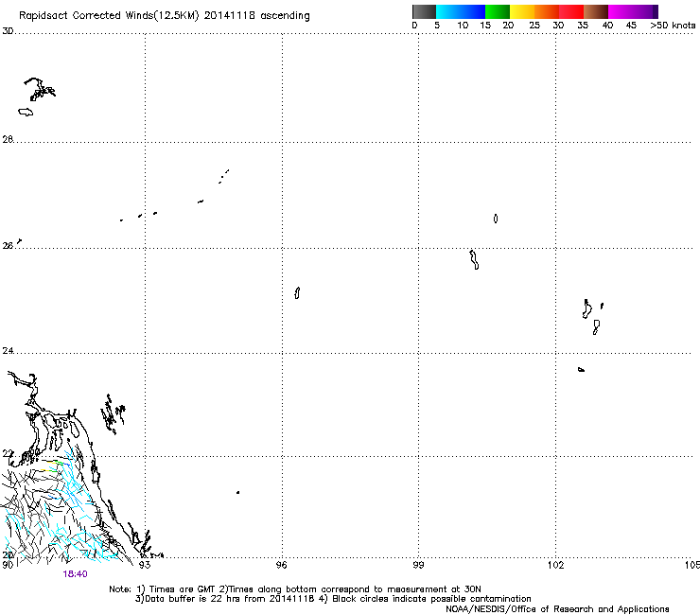
Task: Click the blue 10-15 knots color segment
Action: click(473, 11)
